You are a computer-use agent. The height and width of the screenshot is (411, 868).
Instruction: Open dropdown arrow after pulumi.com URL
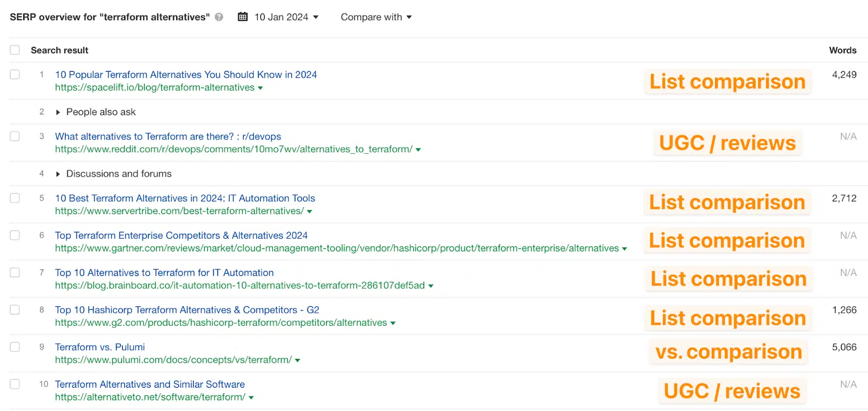[297, 361]
